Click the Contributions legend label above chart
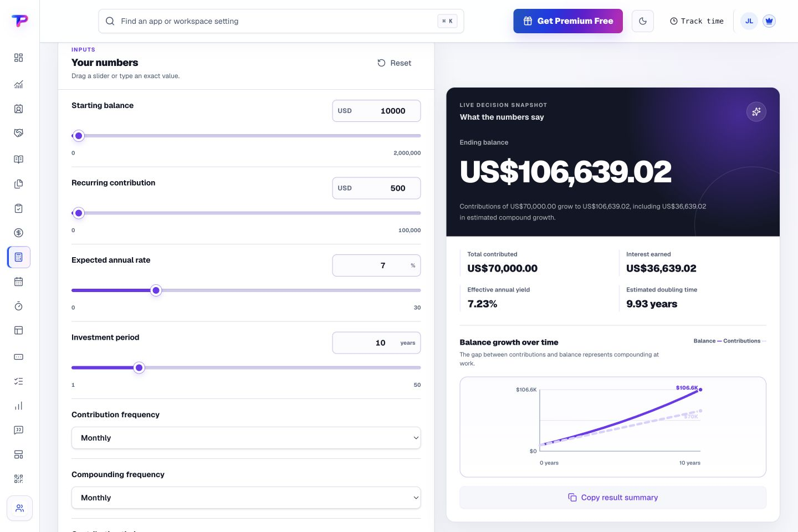The height and width of the screenshot is (532, 798). (742, 341)
